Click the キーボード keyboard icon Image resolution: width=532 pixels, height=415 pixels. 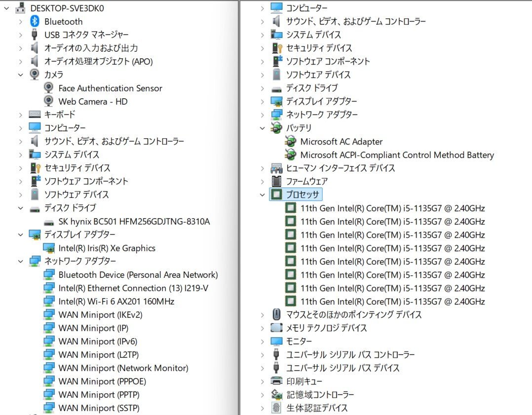pyautogui.click(x=35, y=114)
